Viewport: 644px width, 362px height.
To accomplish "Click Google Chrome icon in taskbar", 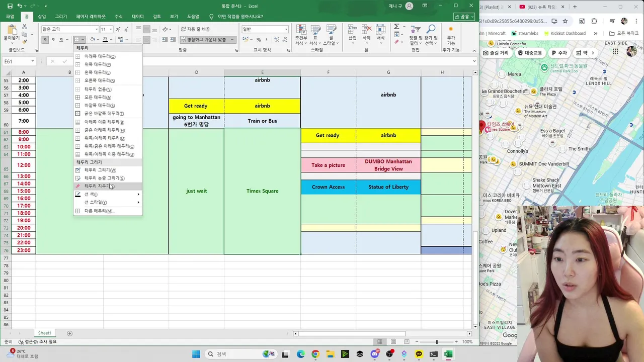I will point(315,354).
